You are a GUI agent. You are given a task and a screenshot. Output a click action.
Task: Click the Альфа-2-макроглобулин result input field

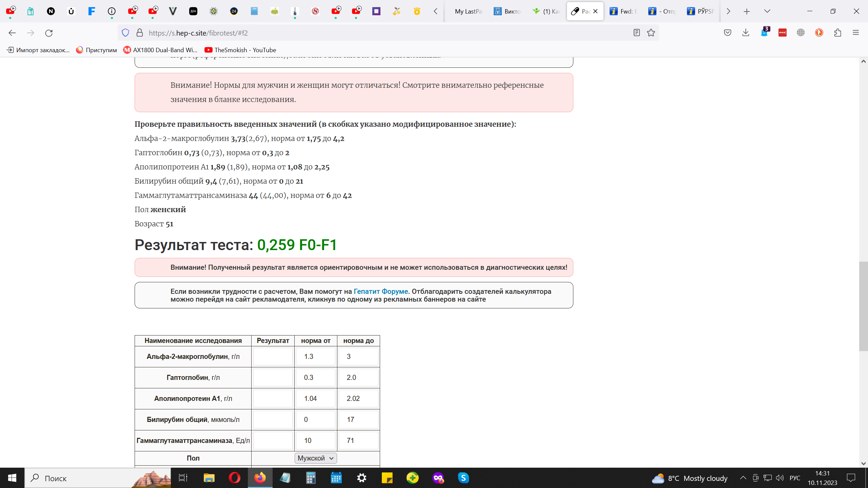pyautogui.click(x=273, y=357)
